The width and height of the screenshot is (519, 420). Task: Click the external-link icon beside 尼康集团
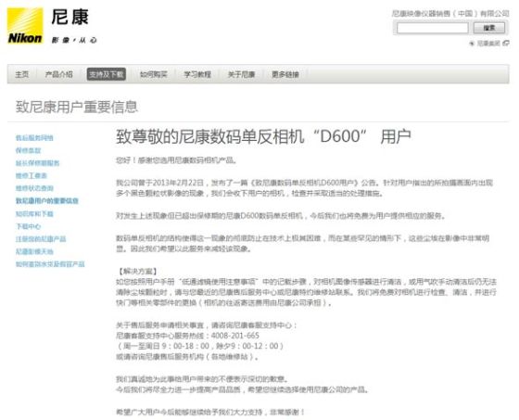click(x=505, y=43)
